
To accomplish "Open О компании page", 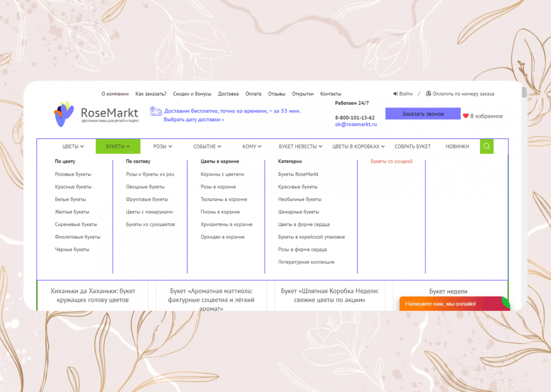I will coord(115,94).
